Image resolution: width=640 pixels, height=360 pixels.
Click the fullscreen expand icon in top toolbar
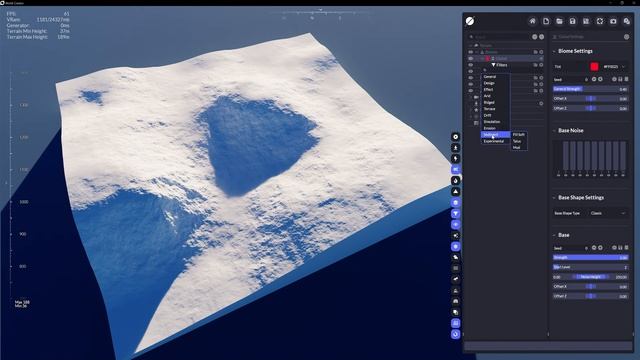(600, 21)
